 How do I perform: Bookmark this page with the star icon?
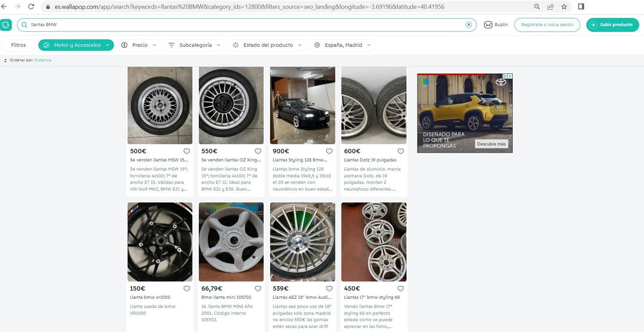click(564, 7)
